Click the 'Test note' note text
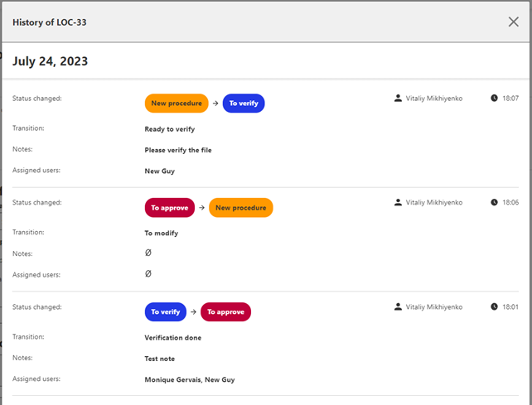The width and height of the screenshot is (532, 405). tap(160, 359)
